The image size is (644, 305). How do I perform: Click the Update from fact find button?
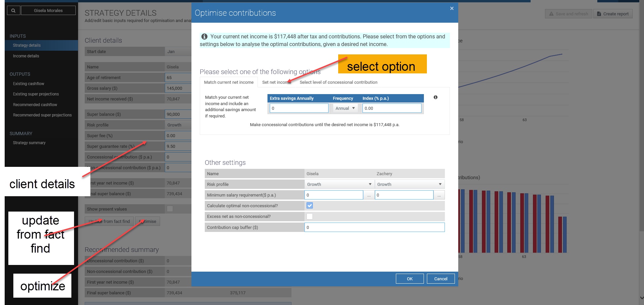[109, 221]
